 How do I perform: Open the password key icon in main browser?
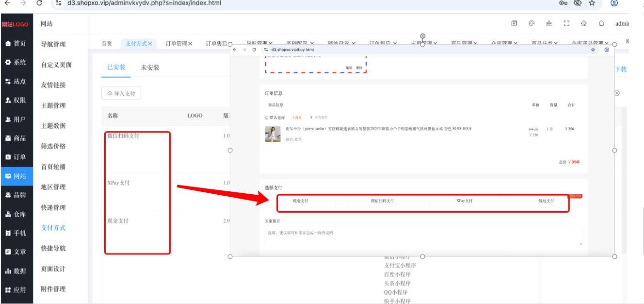tap(563, 3)
